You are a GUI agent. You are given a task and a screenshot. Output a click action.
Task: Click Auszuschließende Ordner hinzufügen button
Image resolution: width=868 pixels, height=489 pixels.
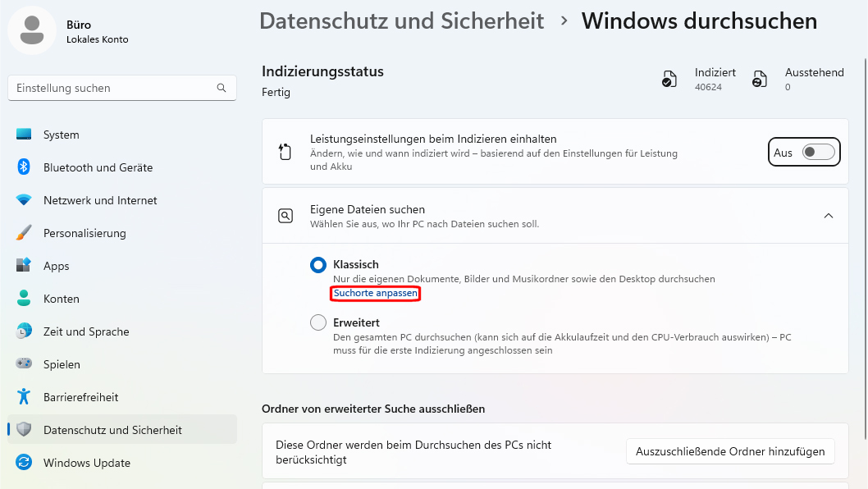pos(730,451)
